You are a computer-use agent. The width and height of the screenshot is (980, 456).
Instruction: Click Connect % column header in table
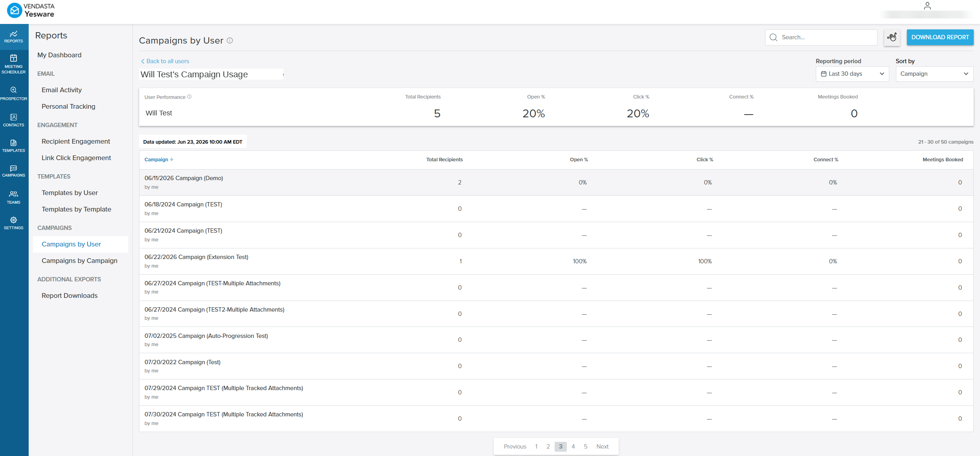(x=826, y=160)
